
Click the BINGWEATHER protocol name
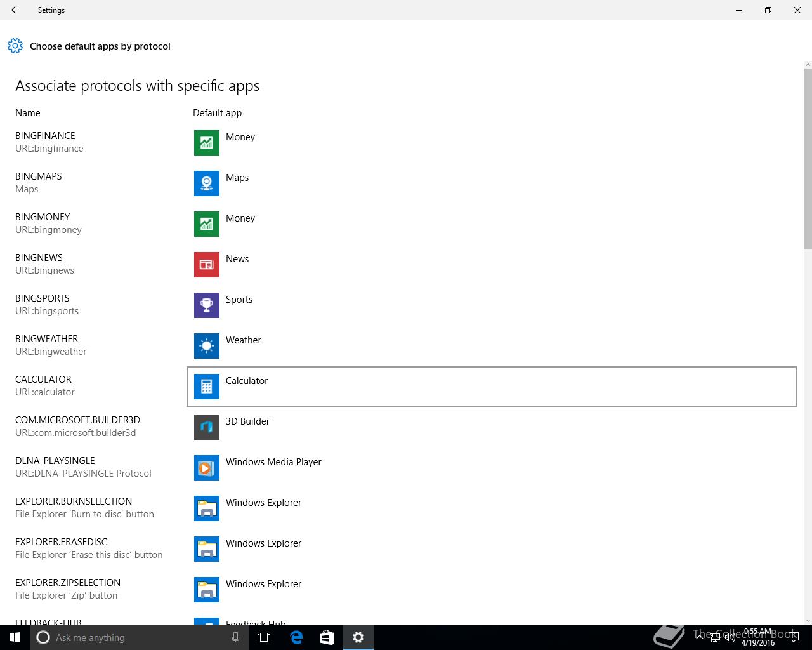[x=47, y=339]
